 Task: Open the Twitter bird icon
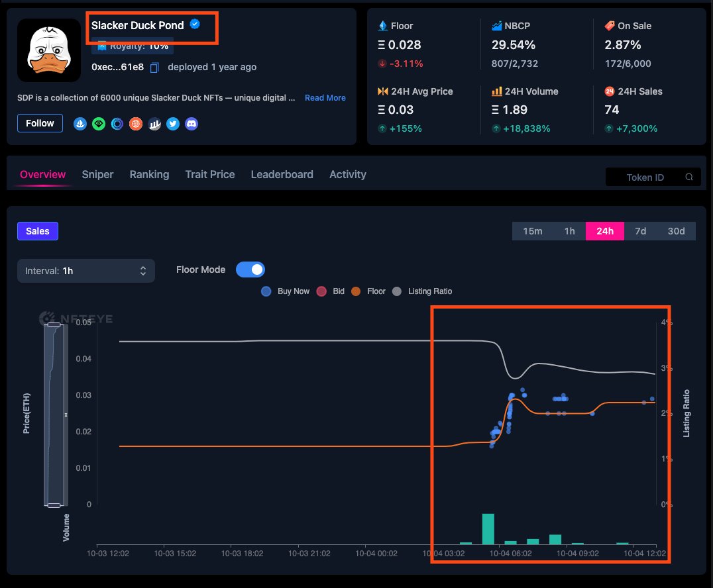point(173,124)
